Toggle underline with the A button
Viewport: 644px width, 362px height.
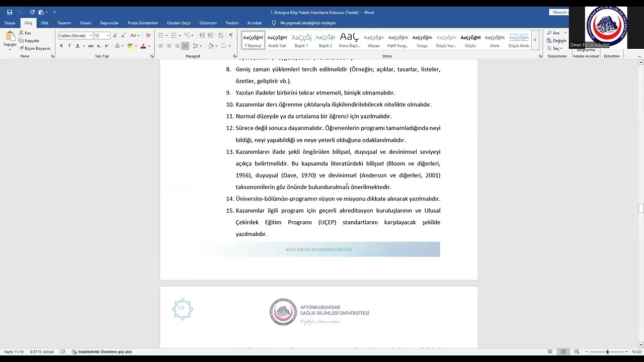coord(78,46)
